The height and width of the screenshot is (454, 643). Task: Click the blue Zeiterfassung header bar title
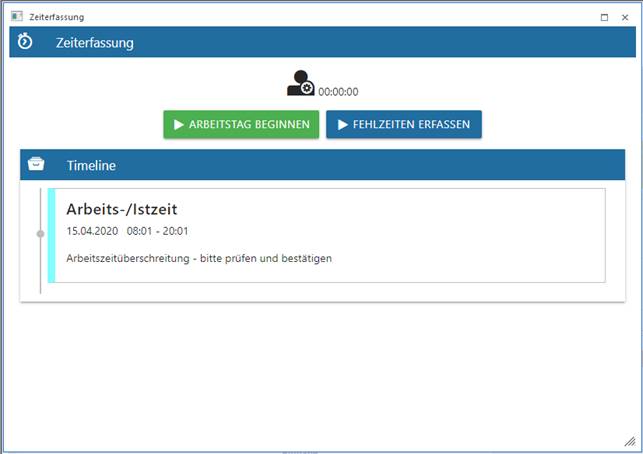(x=94, y=43)
